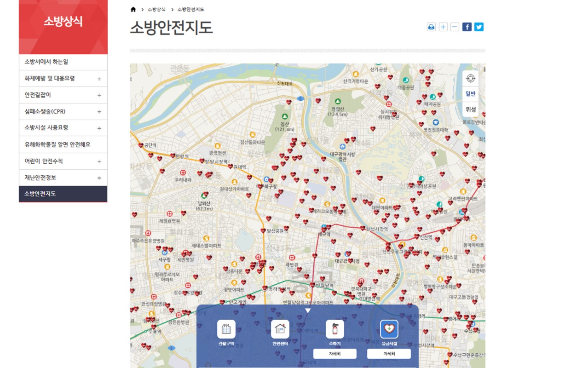Select the 안전센터 house icon
Screen dimensions: 588x368
[280, 329]
